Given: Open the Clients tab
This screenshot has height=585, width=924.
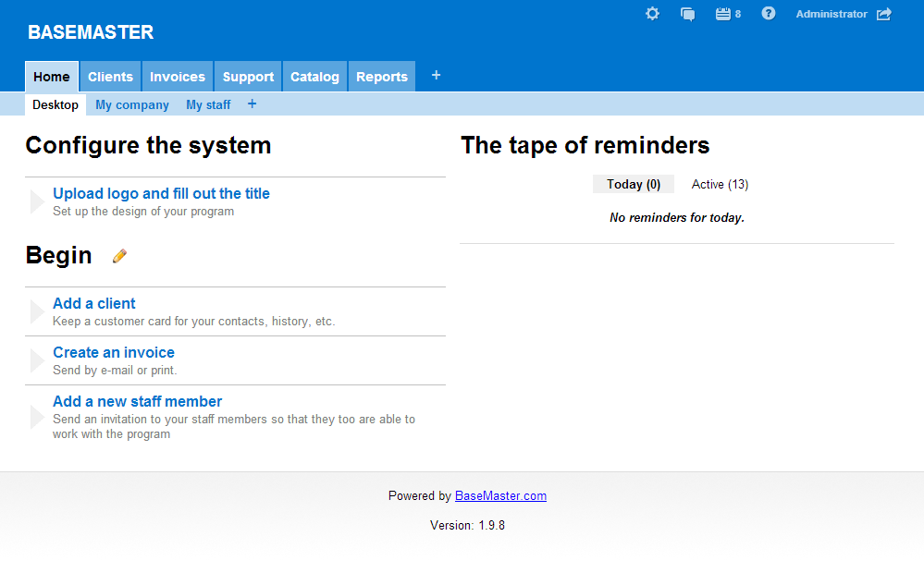Looking at the screenshot, I should 111,77.
